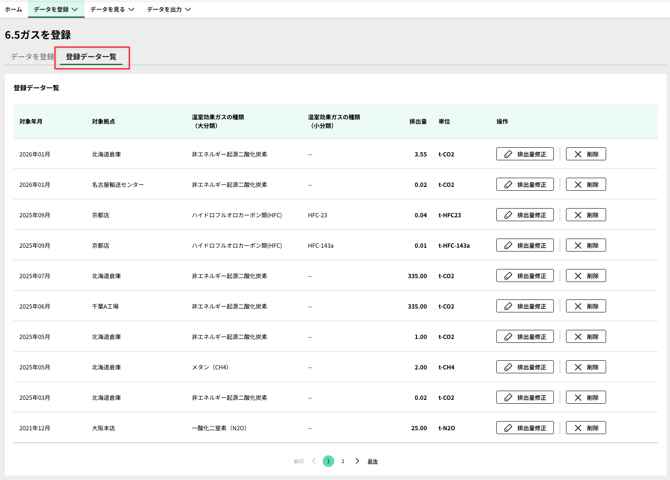
Task: Go to page 2 in pagination
Action: [x=343, y=461]
